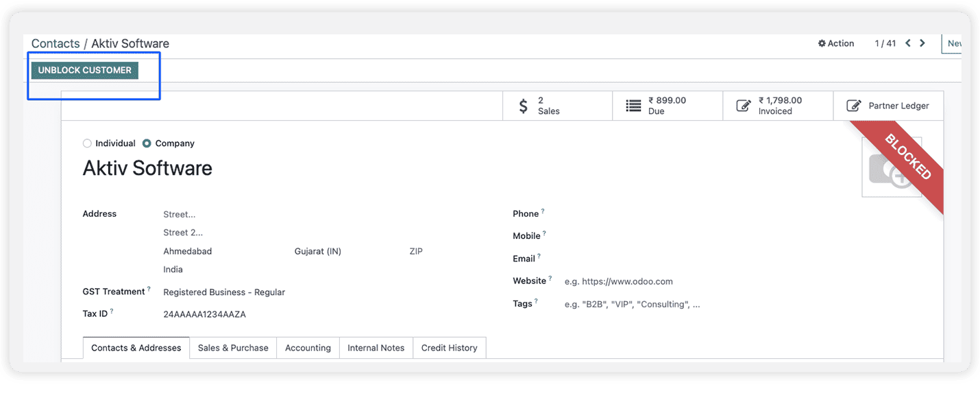The width and height of the screenshot is (980, 400).
Task: Click the Phone help tooltip icon
Action: pos(543,211)
